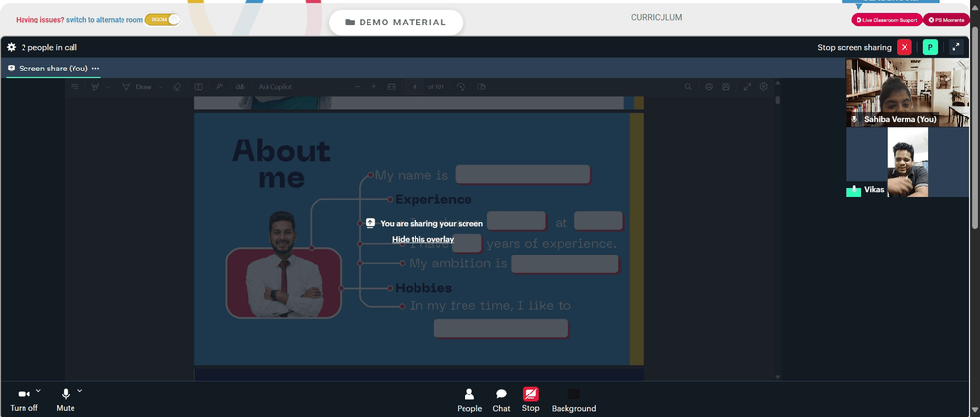The image size is (980, 417).
Task: Select the Draw tool in PDF toolbar
Action: coord(137,87)
